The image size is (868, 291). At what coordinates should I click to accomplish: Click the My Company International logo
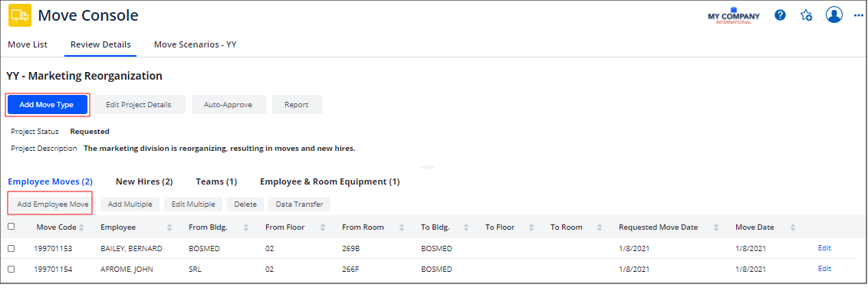click(x=734, y=15)
